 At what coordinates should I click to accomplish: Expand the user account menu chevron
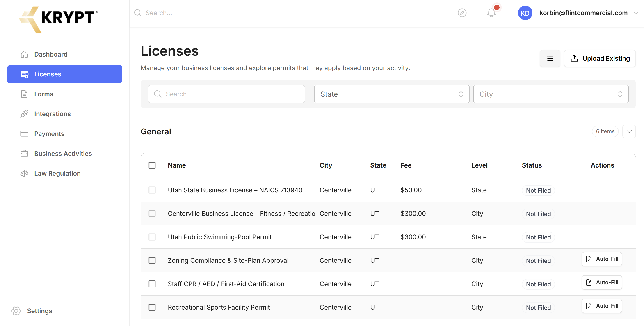tap(636, 13)
